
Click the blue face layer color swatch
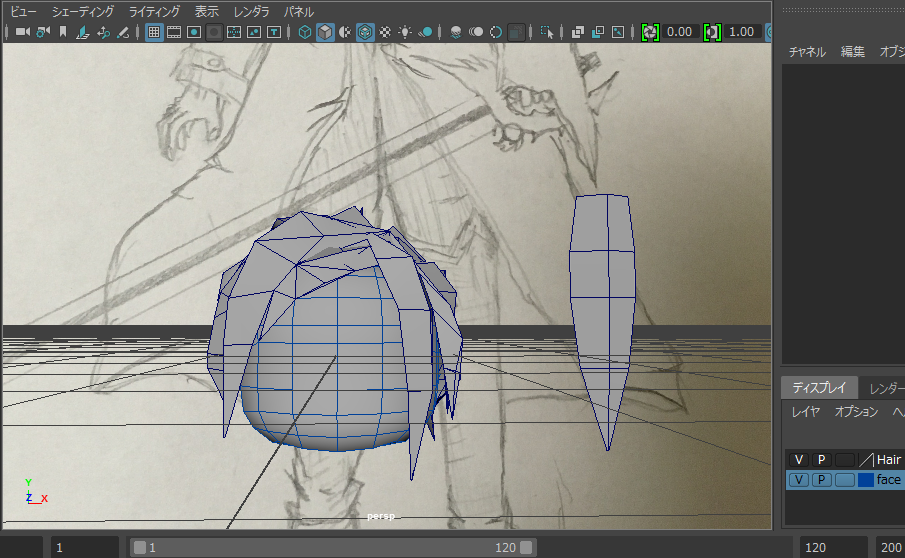coord(866,480)
